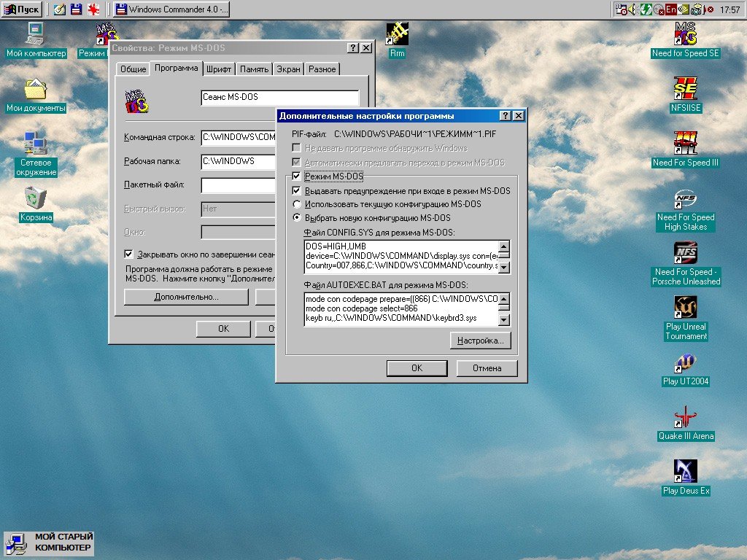Launch the Play Deus Ex shortcut
The height and width of the screenshot is (560, 747).
(686, 472)
